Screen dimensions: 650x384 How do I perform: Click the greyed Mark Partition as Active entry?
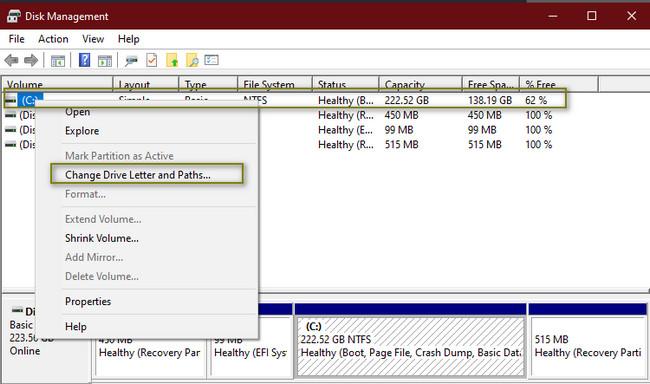(x=119, y=156)
